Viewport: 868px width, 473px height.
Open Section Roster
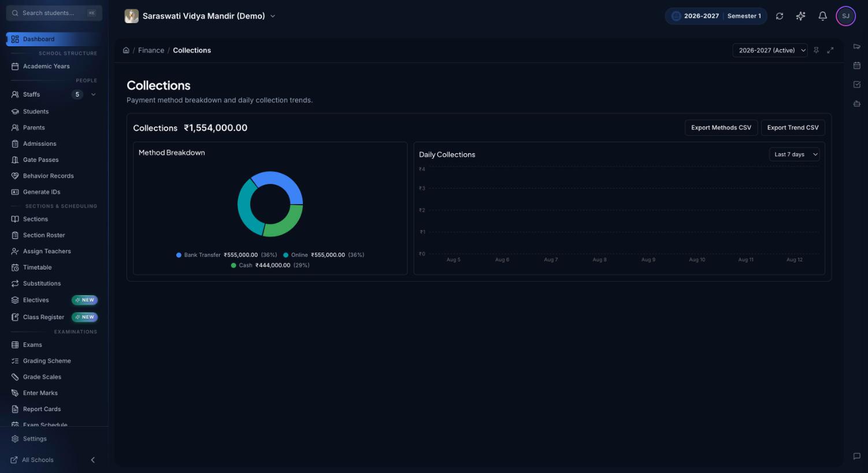54,235
